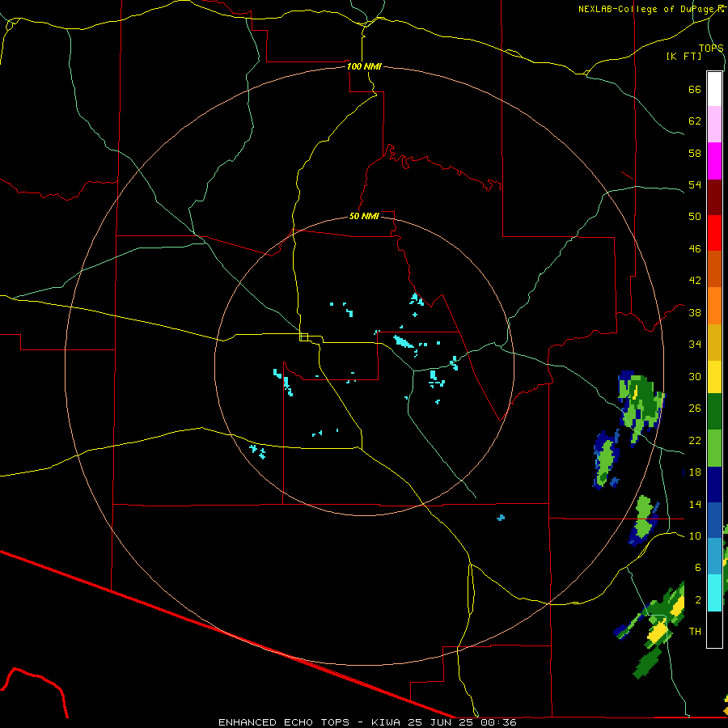Click the KIWA radar site identifier
The height and width of the screenshot is (728, 728).
387,722
